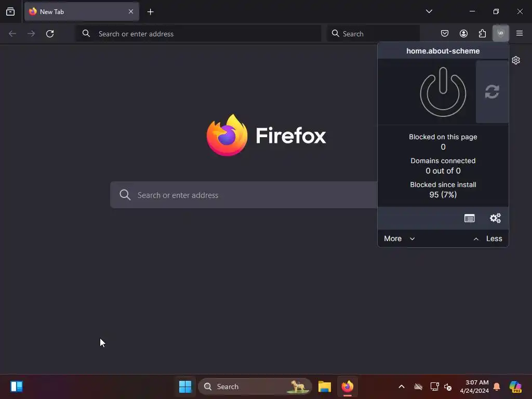Image resolution: width=532 pixels, height=399 pixels.
Task: Toggle uBlock Origin power button
Action: (443, 92)
